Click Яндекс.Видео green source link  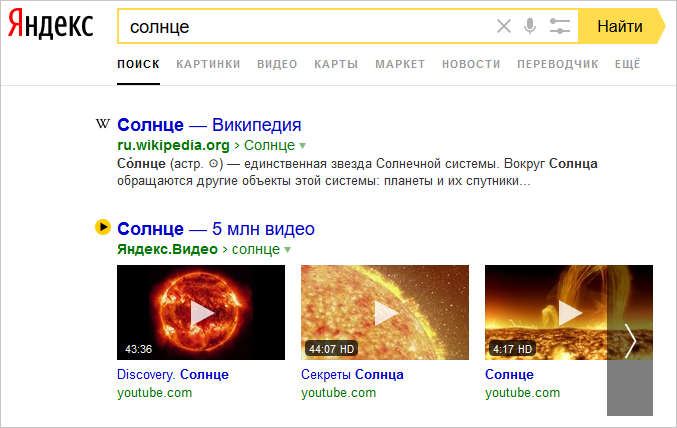click(x=167, y=249)
